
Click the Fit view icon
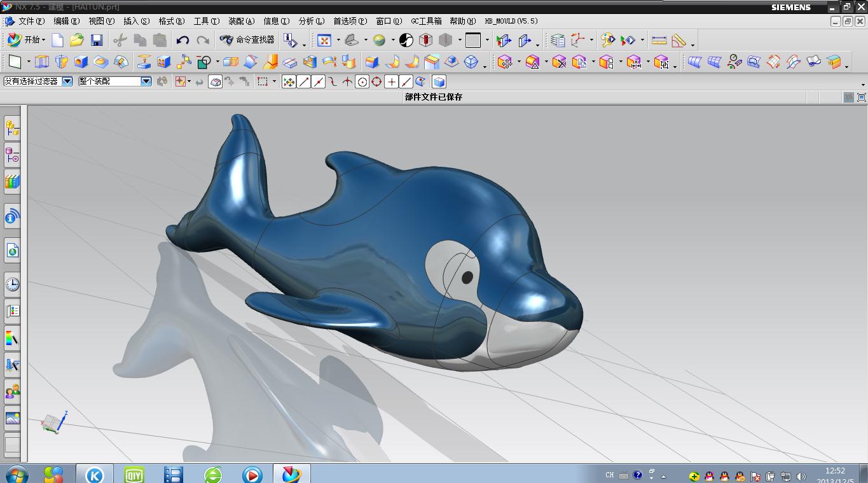[324, 40]
